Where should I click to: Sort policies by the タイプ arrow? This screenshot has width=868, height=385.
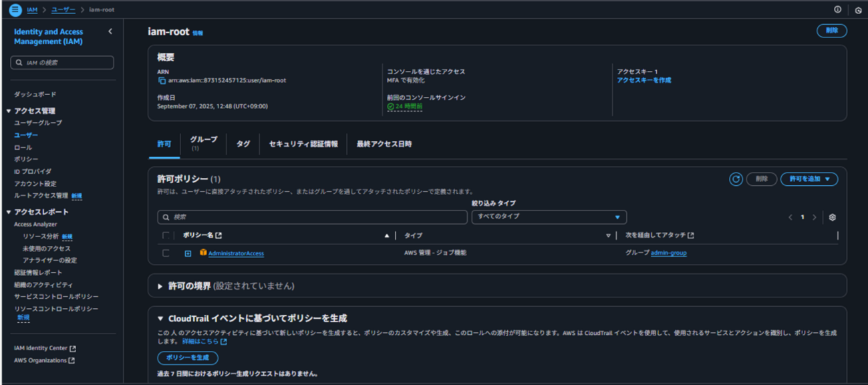pyautogui.click(x=608, y=235)
